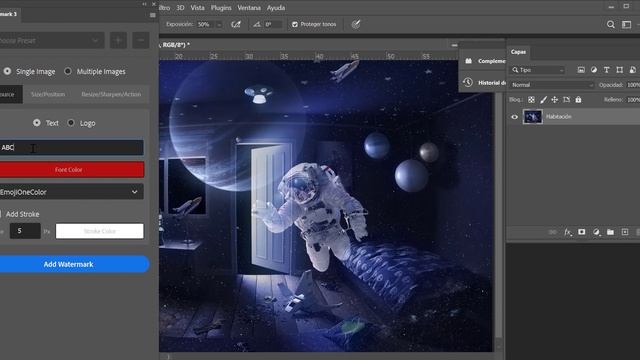Viewport: 640px width, 360px height.
Task: Open the 3D menu
Action: coord(180,8)
